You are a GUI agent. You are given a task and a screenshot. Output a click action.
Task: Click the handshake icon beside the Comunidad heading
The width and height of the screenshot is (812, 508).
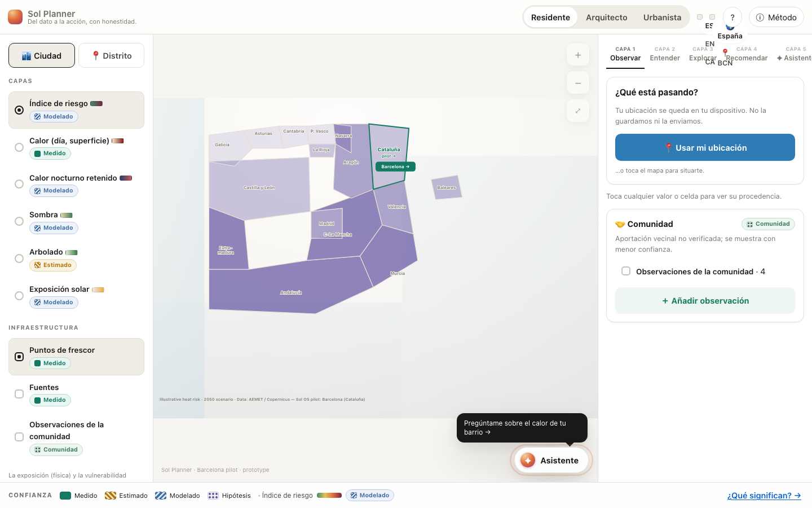pos(620,224)
